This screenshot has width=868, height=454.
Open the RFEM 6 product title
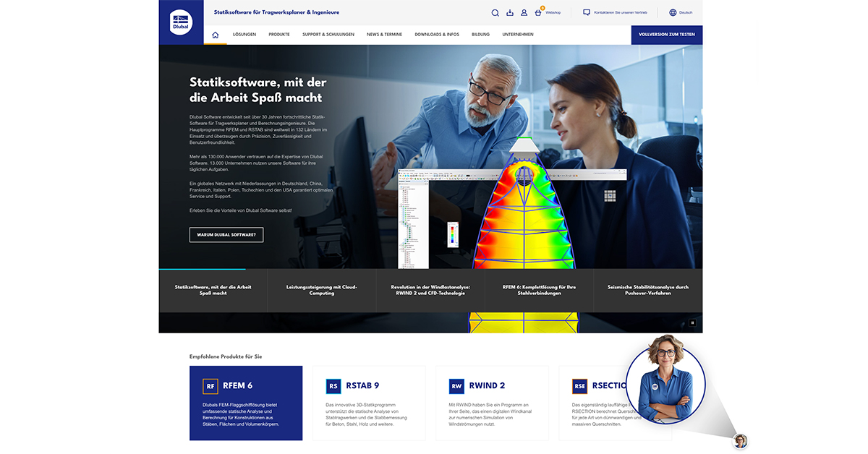tap(238, 386)
